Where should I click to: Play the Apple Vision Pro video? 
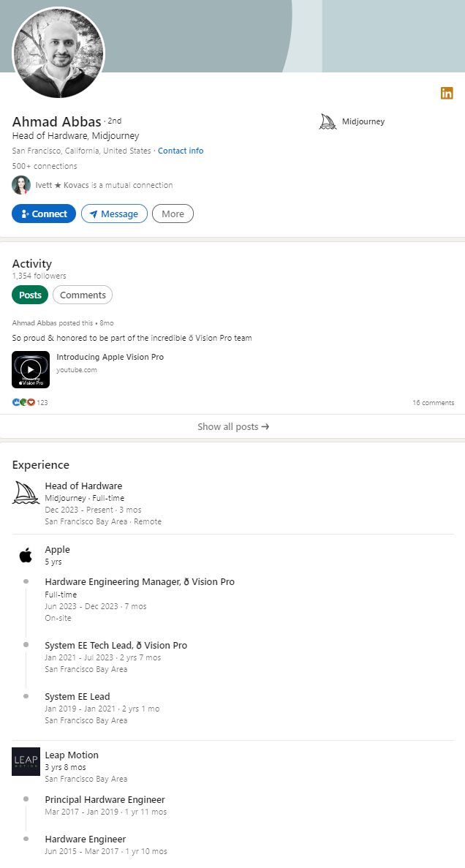click(x=31, y=369)
